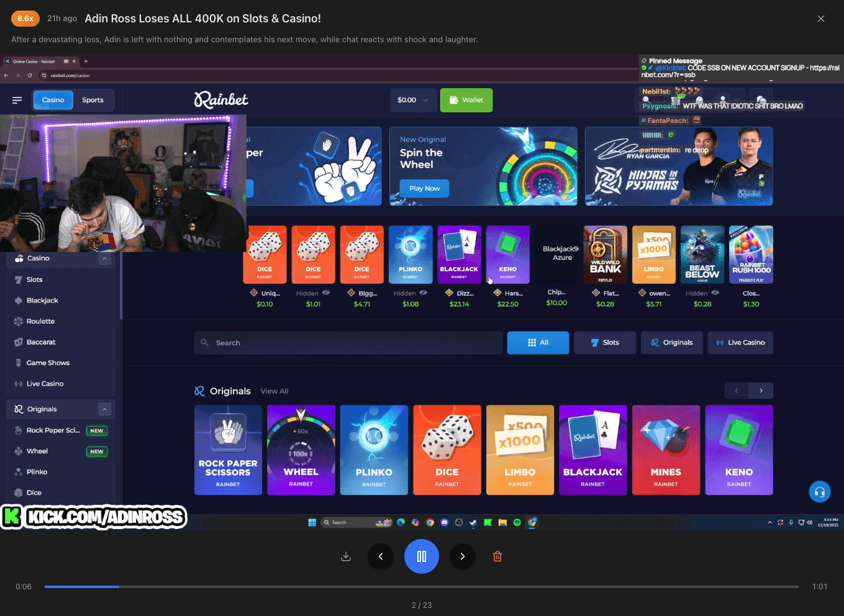This screenshot has height=616, width=844.
Task: Filter games by Originals
Action: (x=672, y=343)
